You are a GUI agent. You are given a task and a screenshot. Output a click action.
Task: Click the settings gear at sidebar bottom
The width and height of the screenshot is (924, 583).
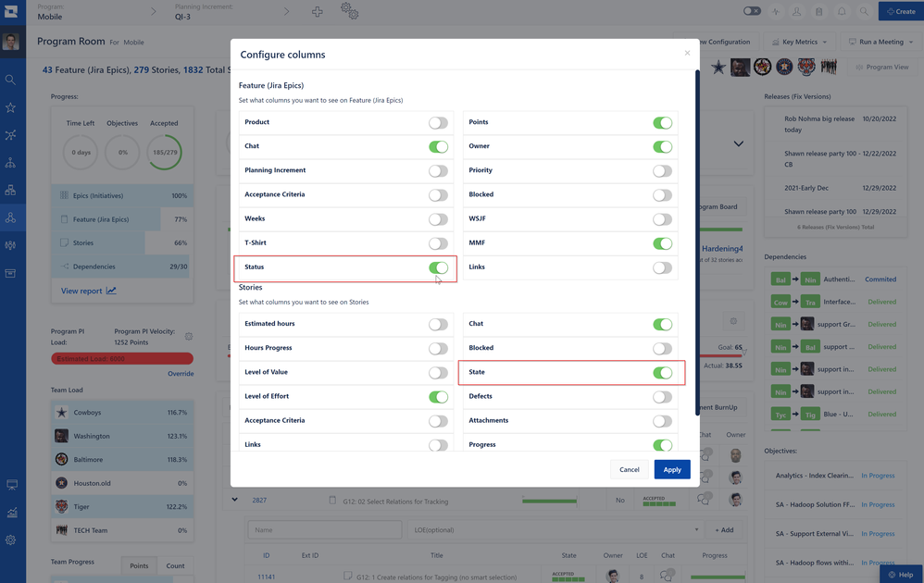(x=10, y=540)
